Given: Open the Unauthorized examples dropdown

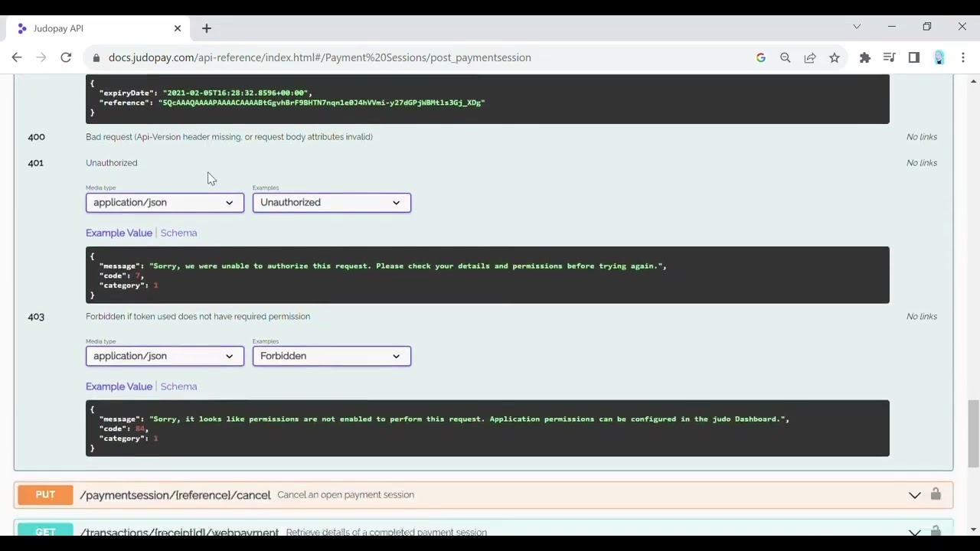Looking at the screenshot, I should pyautogui.click(x=332, y=203).
